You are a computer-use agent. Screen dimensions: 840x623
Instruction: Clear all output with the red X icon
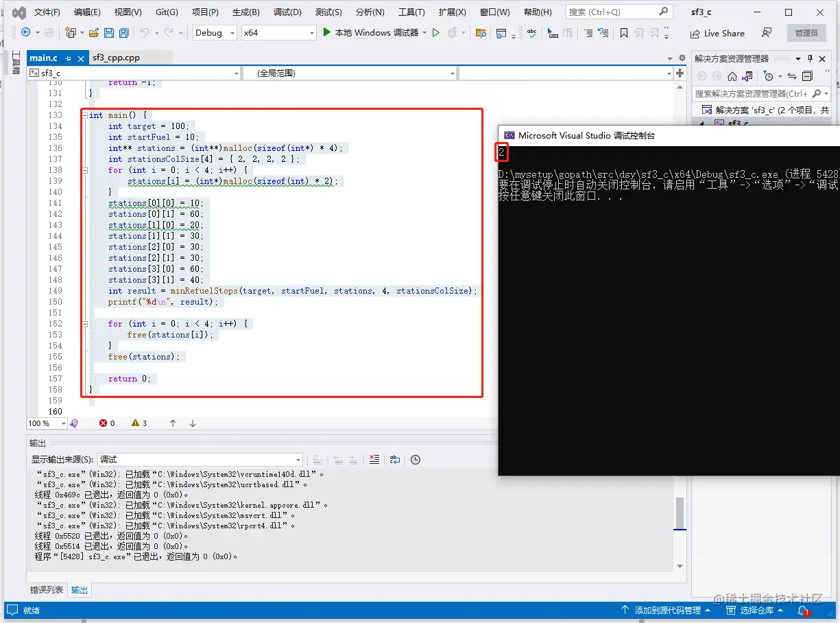pyautogui.click(x=374, y=460)
